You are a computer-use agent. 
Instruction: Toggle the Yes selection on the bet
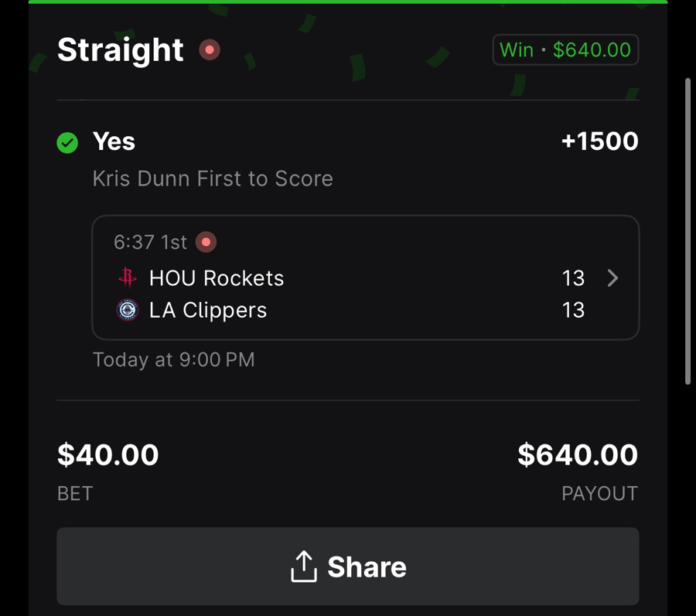[x=114, y=142]
